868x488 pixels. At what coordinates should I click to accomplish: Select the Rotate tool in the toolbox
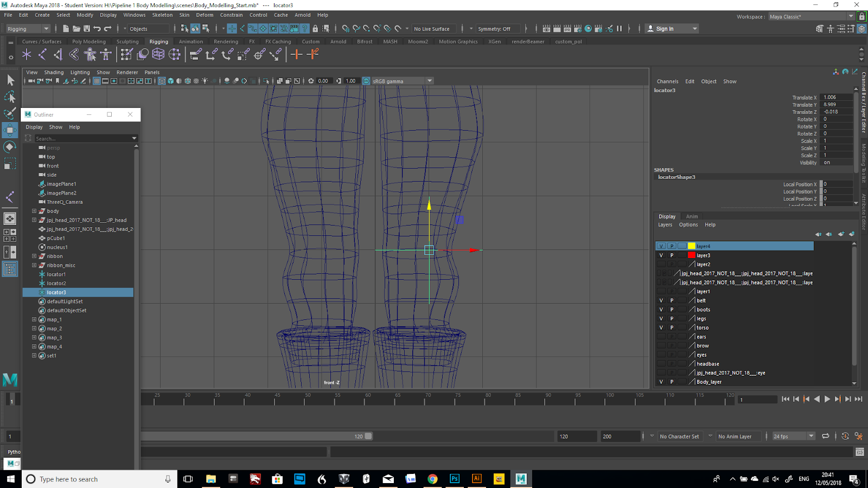pos(10,147)
